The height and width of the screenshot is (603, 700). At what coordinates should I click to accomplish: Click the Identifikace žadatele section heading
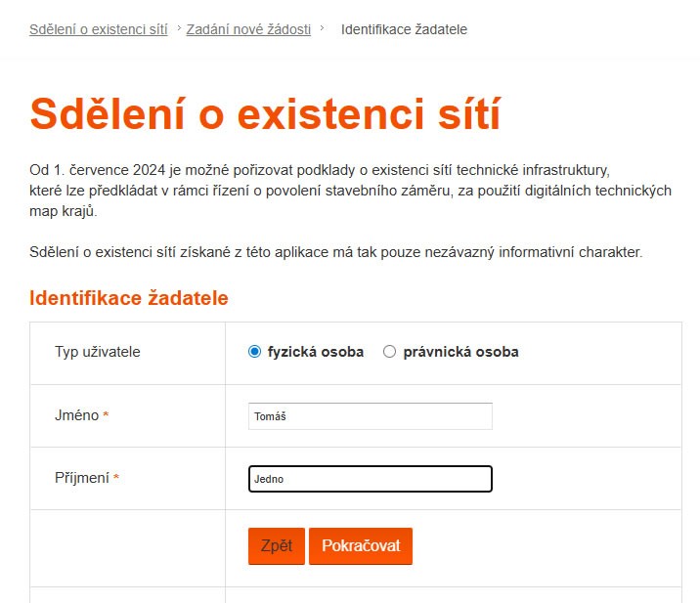pos(129,298)
